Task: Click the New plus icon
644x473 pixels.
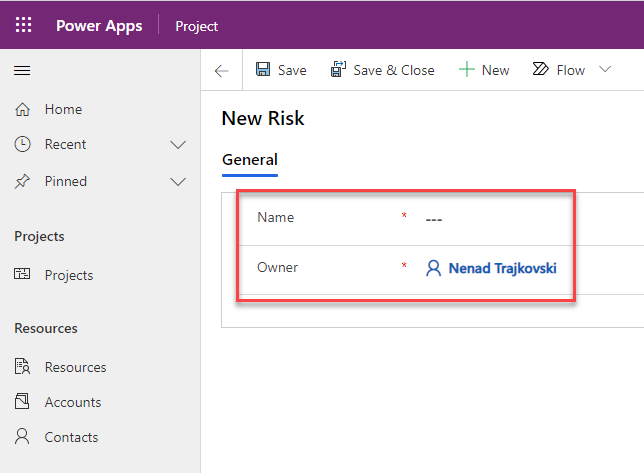Action: pyautogui.click(x=466, y=70)
